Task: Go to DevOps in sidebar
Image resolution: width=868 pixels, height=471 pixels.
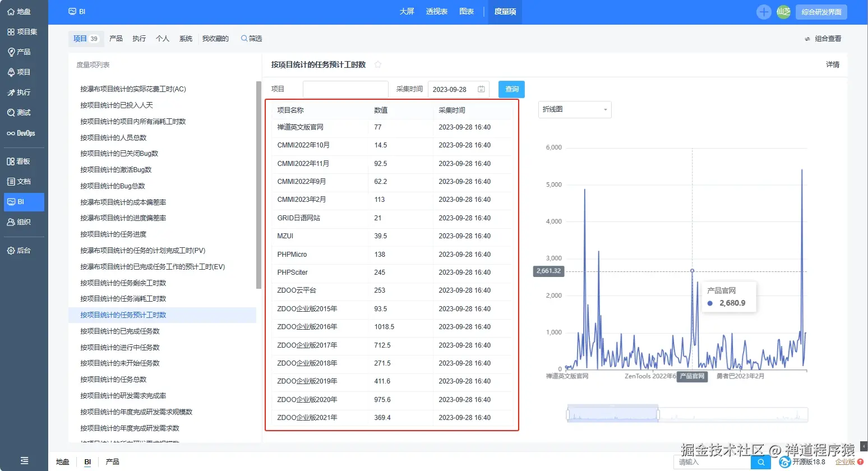Action: pos(21,133)
